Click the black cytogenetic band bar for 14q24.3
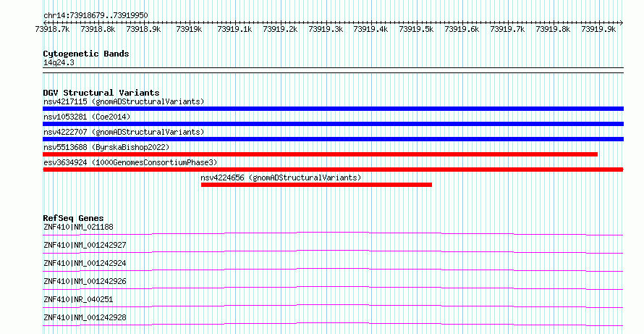Viewport: 644px width, 334px height. tap(333, 70)
